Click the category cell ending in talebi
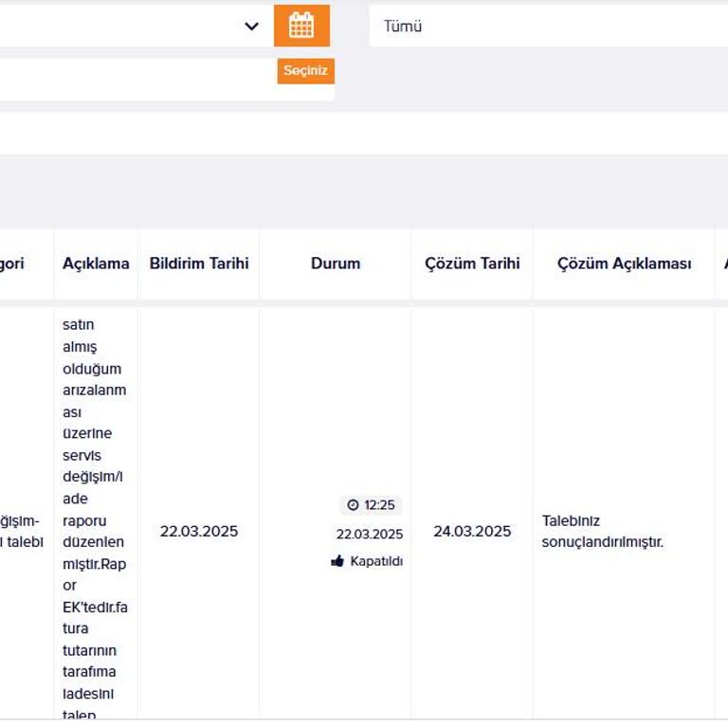This screenshot has width=728, height=728. pyautogui.click(x=22, y=531)
